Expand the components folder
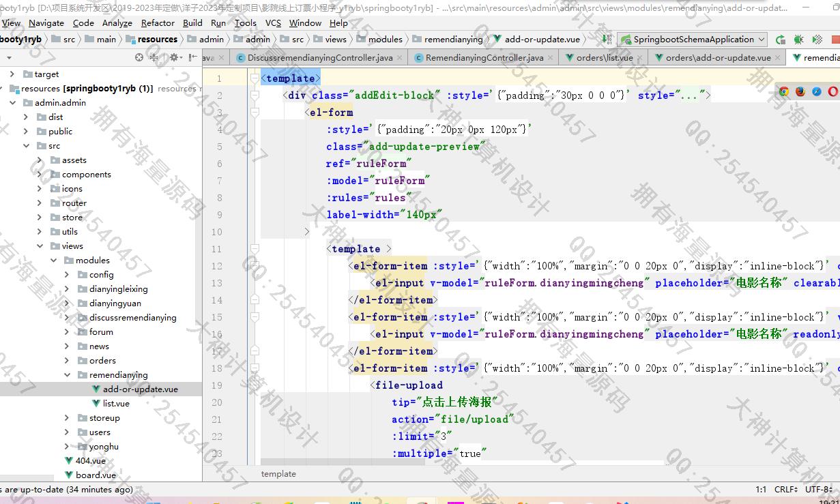The width and height of the screenshot is (840, 504). [x=40, y=174]
